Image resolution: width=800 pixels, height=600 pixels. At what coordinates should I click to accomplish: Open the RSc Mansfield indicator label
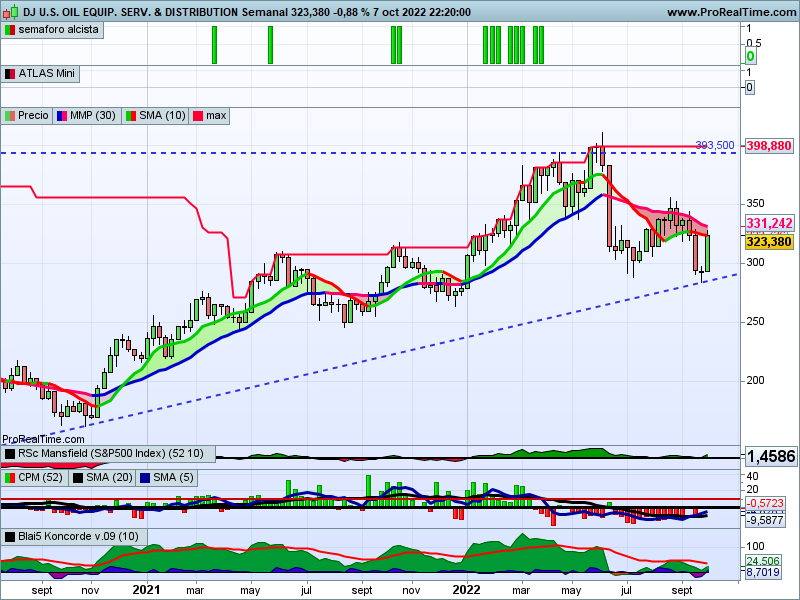111,454
